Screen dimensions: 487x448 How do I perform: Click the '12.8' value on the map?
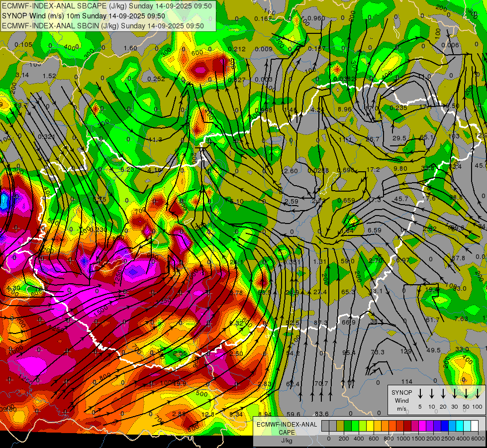click(208, 414)
